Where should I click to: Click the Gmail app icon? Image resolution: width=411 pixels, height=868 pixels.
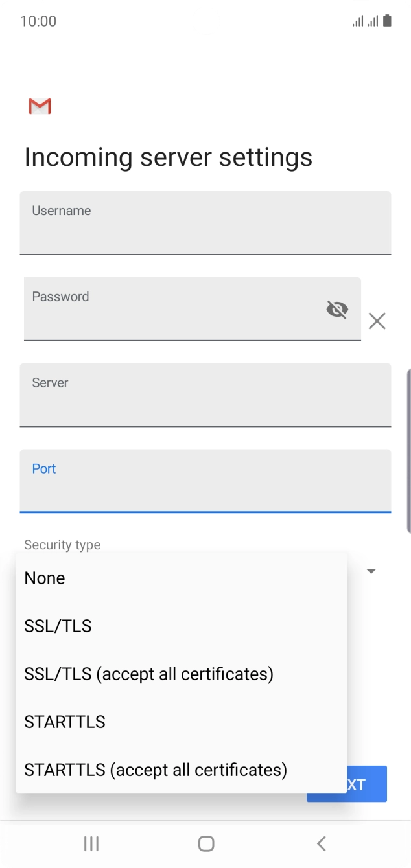tap(39, 106)
